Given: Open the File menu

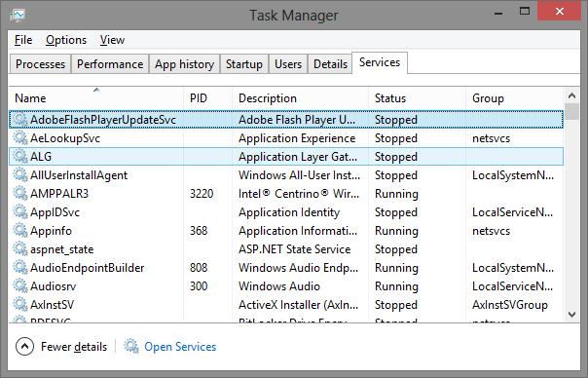Looking at the screenshot, I should 23,40.
